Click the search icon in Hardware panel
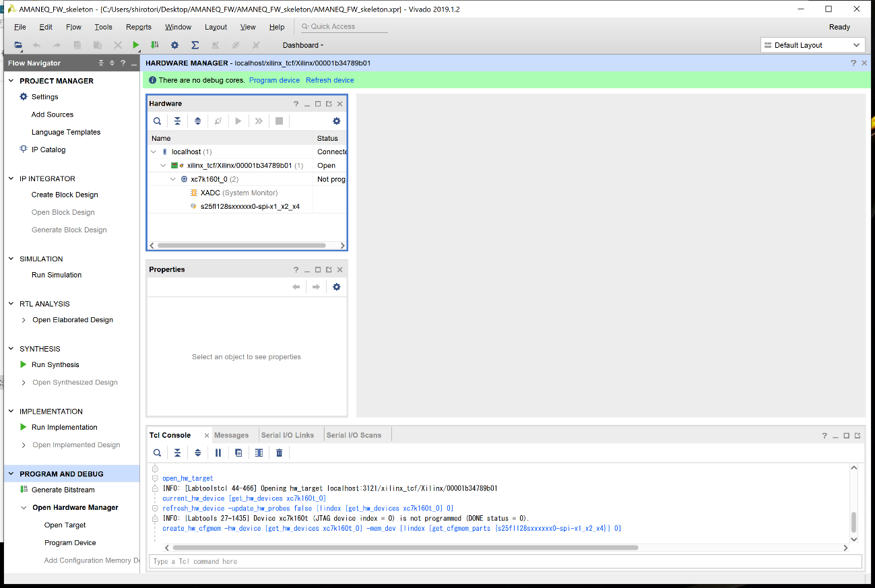This screenshot has height=588, width=875. (157, 121)
